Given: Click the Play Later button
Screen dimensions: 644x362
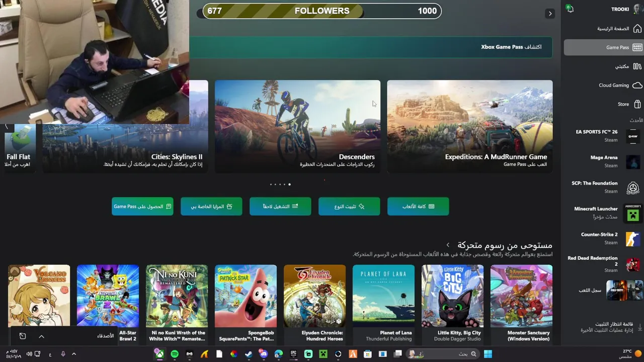Looking at the screenshot, I should tap(280, 206).
